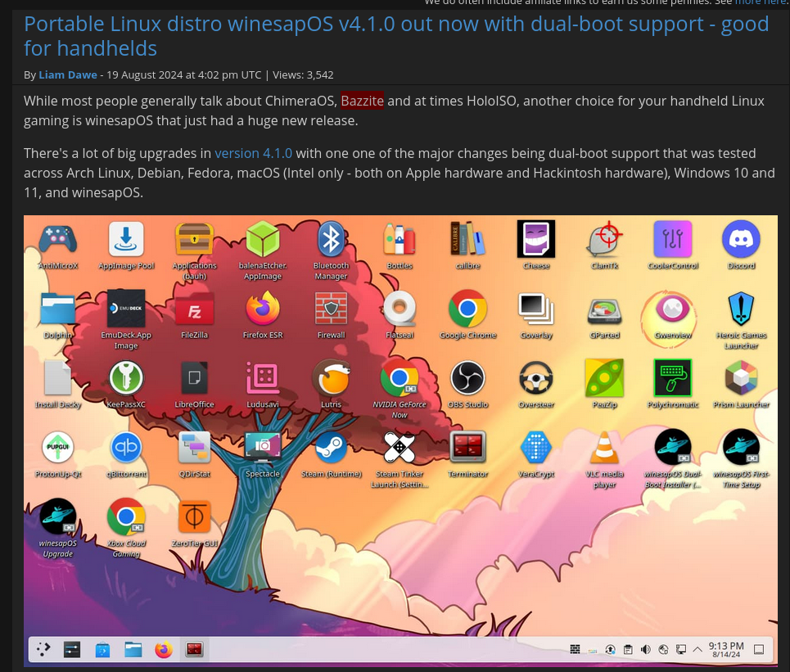The height and width of the screenshot is (672, 790).
Task: Expand hidden system tray icons arrow
Action: click(x=697, y=649)
